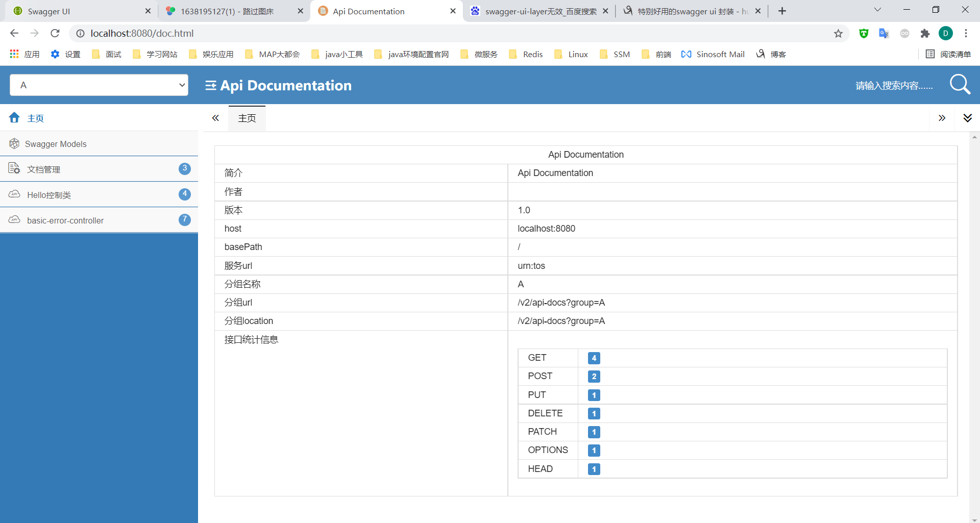
Task: Open the browser extensions puzzle icon
Action: 925,34
